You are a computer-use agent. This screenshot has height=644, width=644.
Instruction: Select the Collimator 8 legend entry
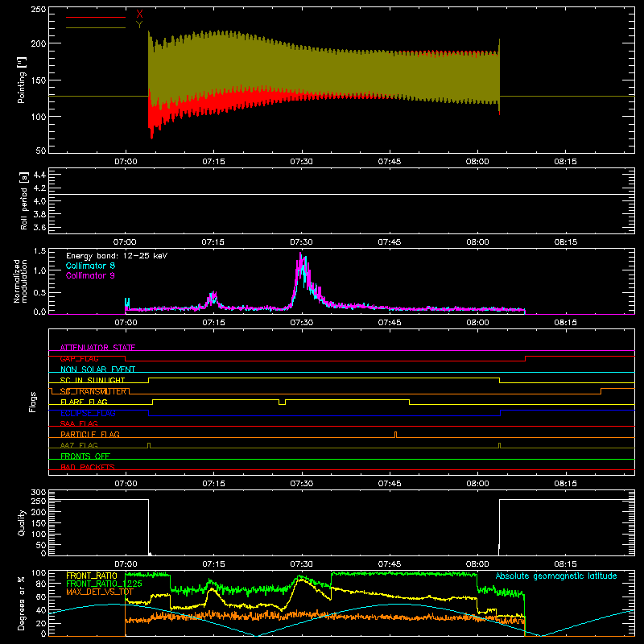(x=90, y=266)
